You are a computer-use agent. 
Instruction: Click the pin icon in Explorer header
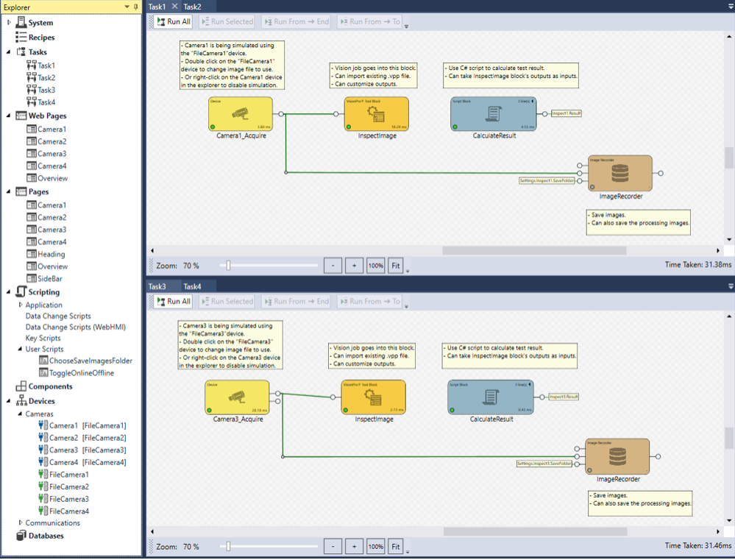click(136, 7)
